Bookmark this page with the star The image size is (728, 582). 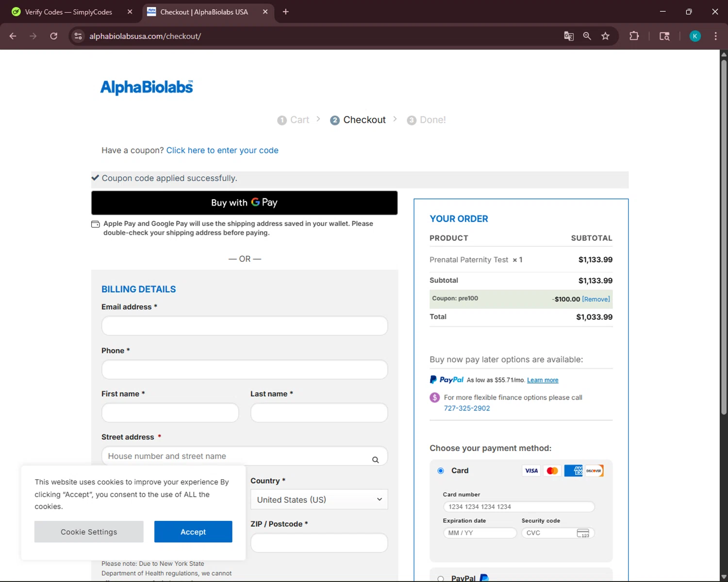click(605, 36)
